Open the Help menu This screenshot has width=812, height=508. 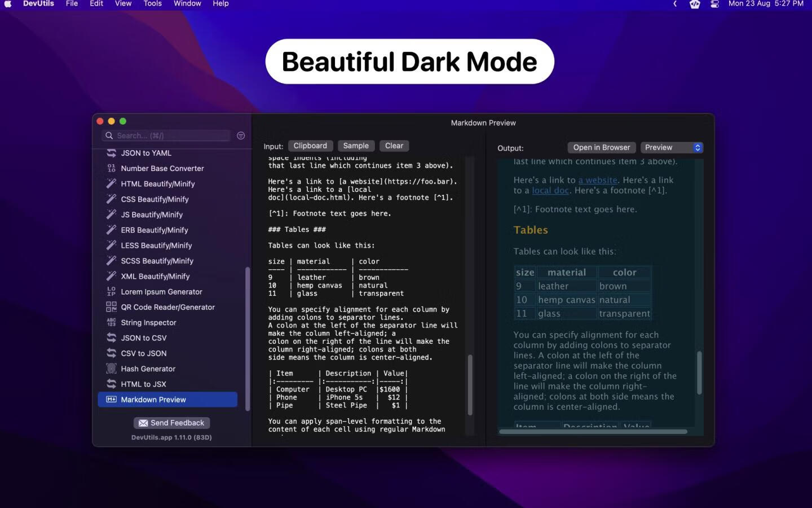click(x=220, y=3)
